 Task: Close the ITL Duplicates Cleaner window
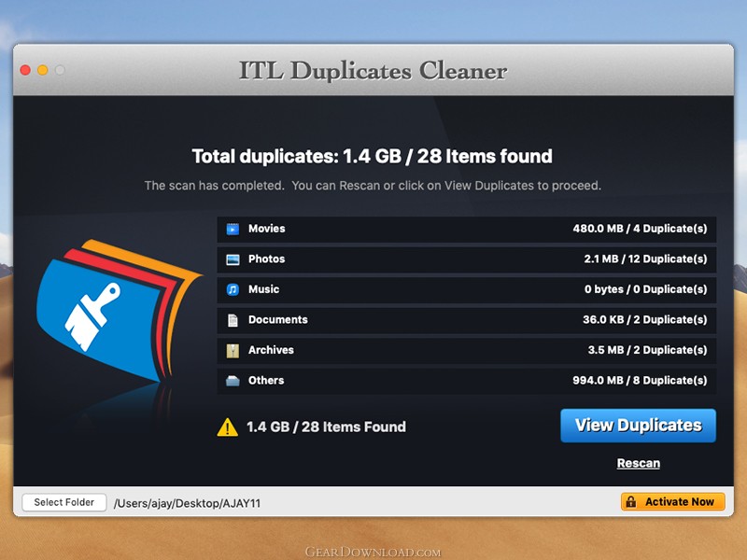(25, 71)
